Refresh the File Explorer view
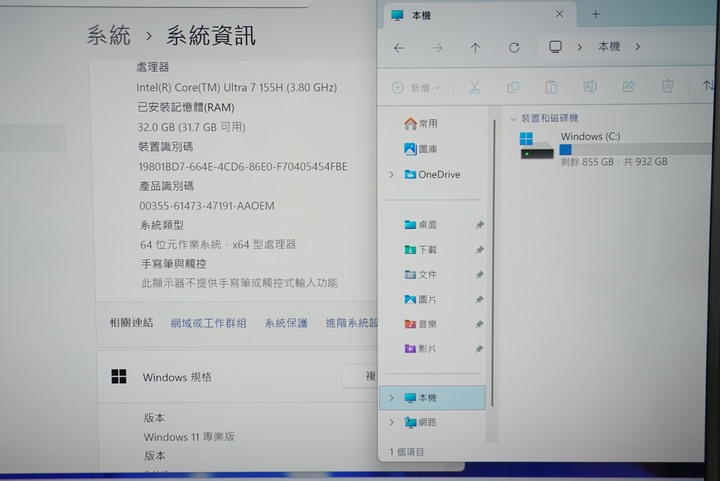720x481 pixels. [514, 47]
